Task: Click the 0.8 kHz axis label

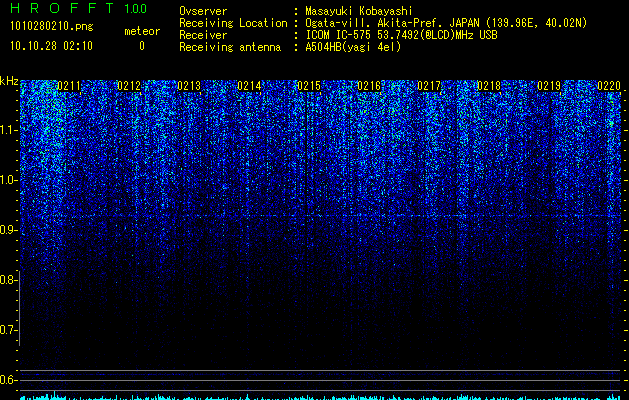Action: click(x=8, y=280)
